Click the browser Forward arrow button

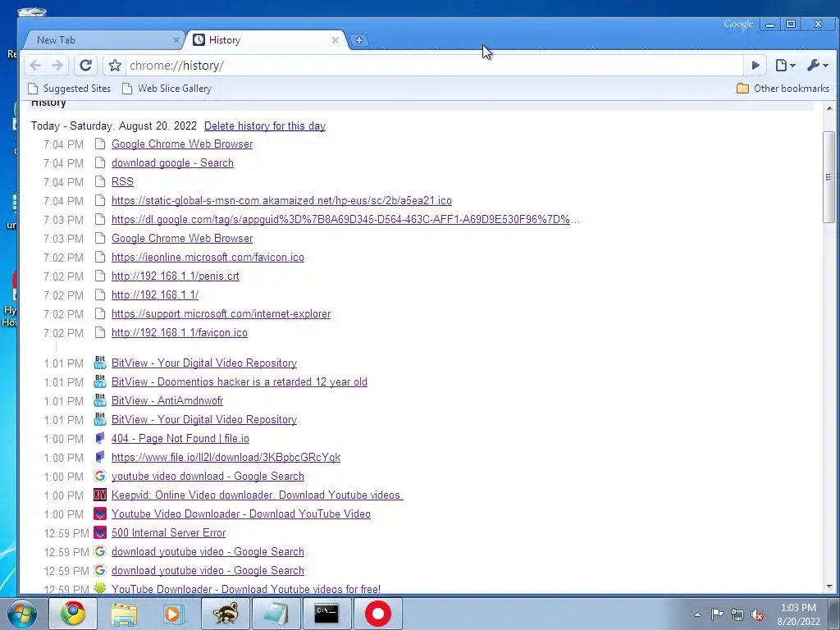pyautogui.click(x=57, y=66)
